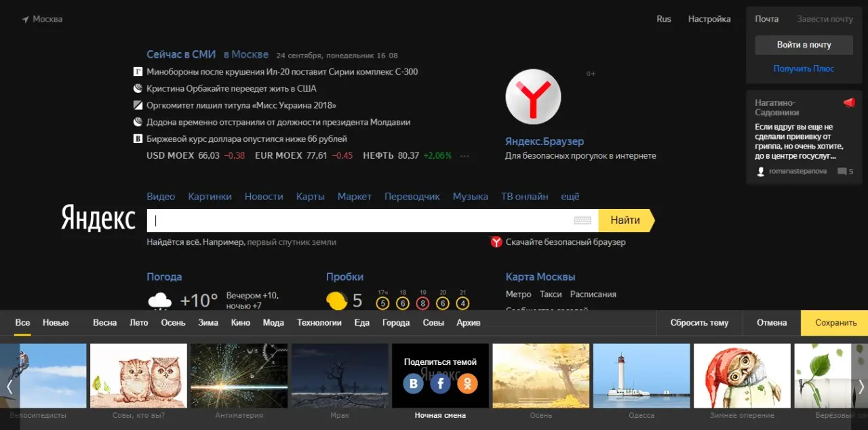Select the Кино theme category

coord(241,323)
